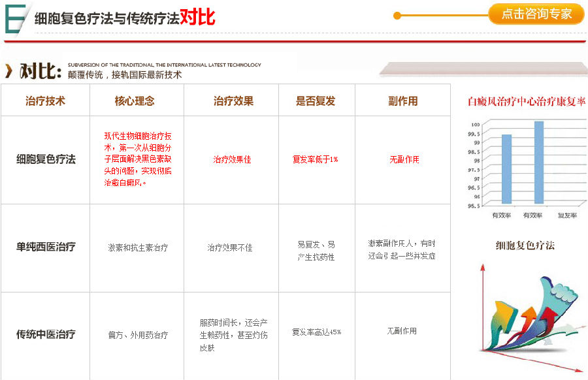
Task: Click the orange 点击咨询专家 button
Action: click(x=536, y=14)
